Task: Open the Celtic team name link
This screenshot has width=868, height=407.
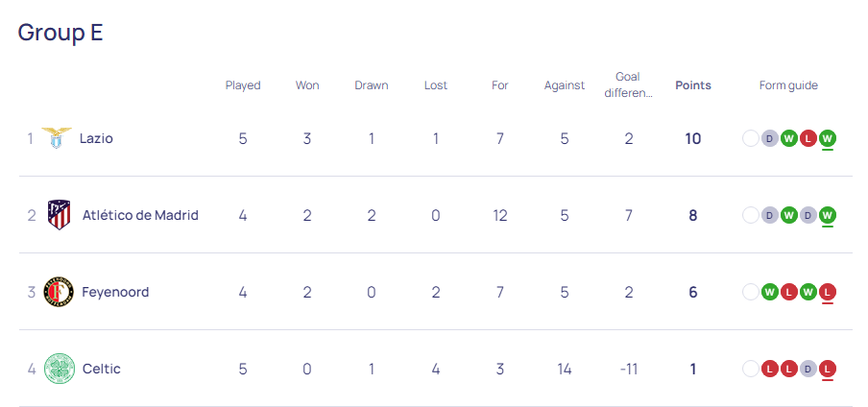Action: pyautogui.click(x=102, y=369)
